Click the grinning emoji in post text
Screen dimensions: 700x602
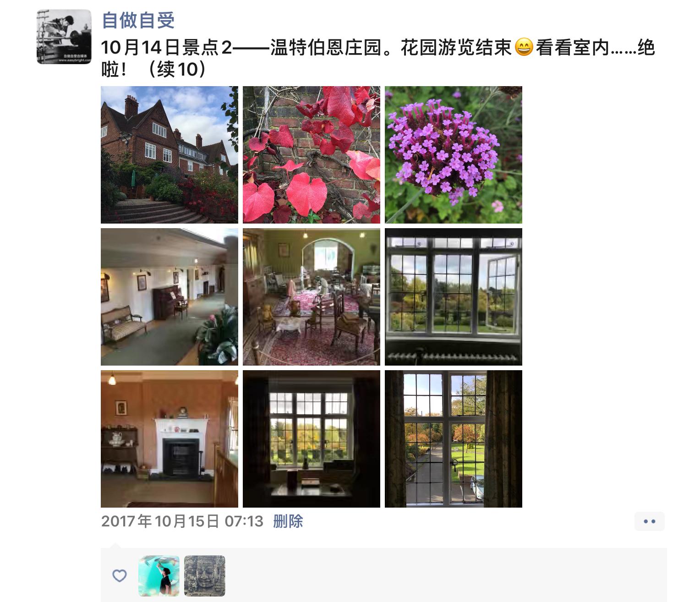[x=524, y=48]
